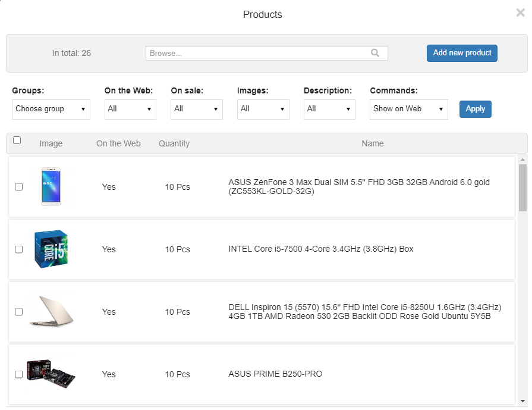Click the Image column header
The width and height of the screenshot is (532, 410).
tap(51, 143)
